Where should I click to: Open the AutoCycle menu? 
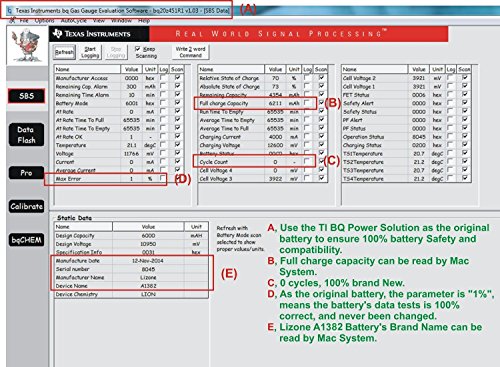(73, 21)
